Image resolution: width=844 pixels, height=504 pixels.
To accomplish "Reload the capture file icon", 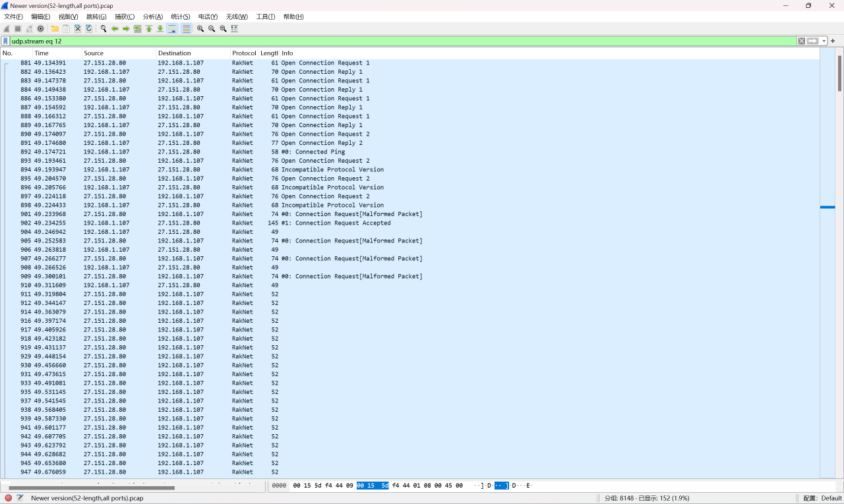I will point(89,29).
